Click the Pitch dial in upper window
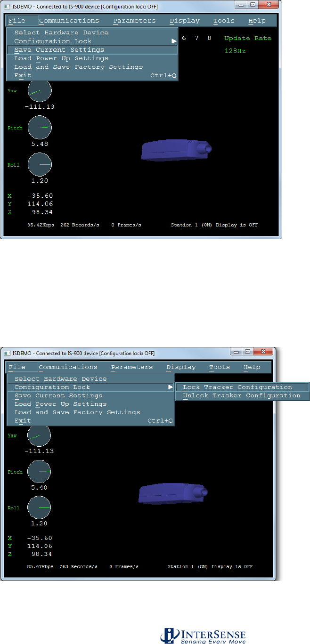The height and width of the screenshot is (644, 310). pos(40,128)
